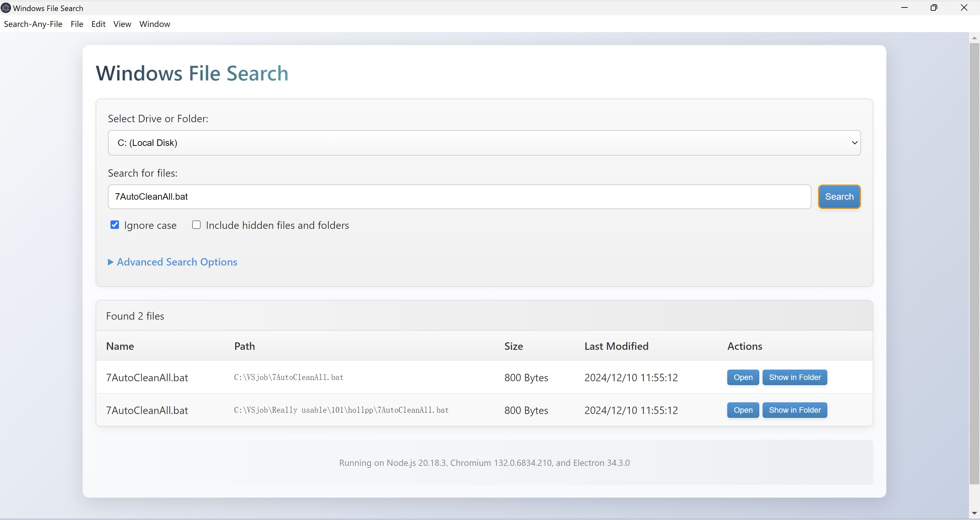
Task: Click the restore window icon
Action: pos(934,7)
